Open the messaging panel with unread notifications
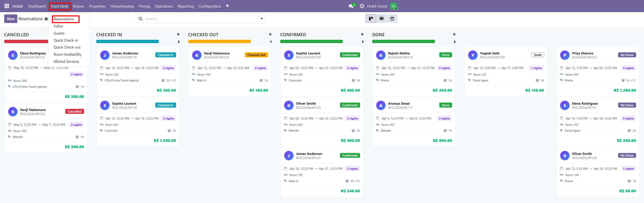Viewport: 644px width, 203px height. [x=351, y=6]
